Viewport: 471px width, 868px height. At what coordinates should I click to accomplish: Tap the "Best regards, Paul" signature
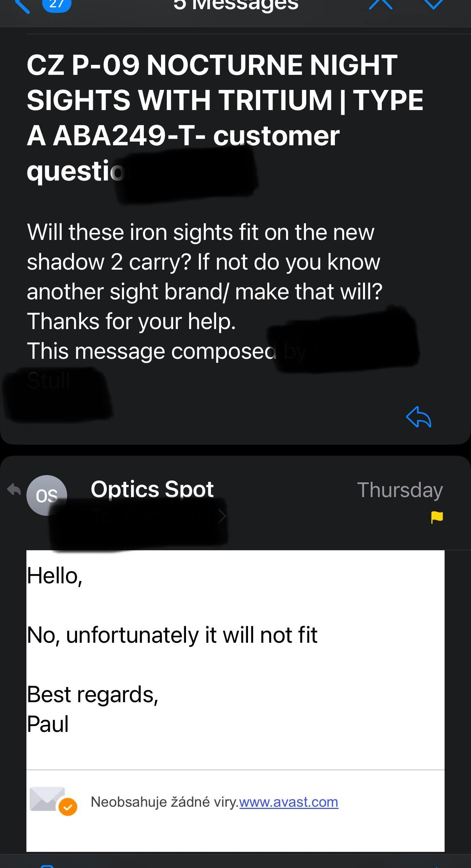click(92, 709)
